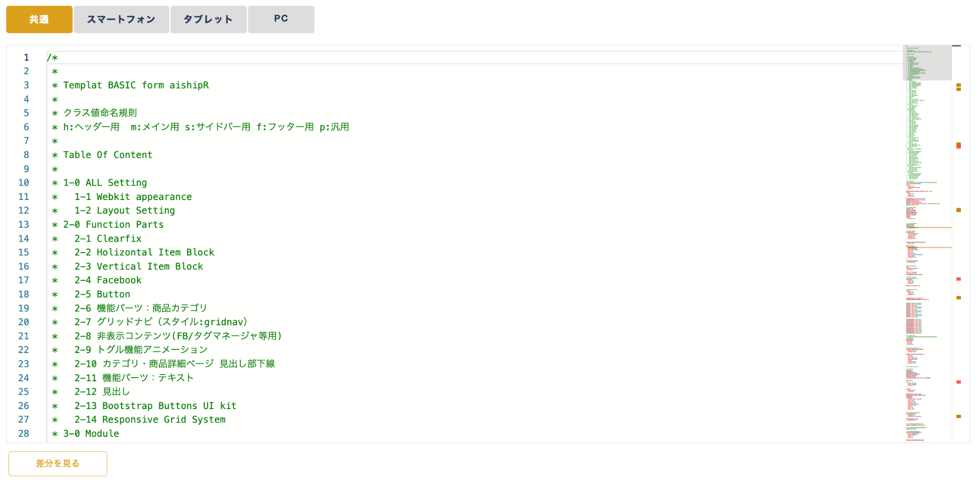Click the '2-1 Clearfix' line
This screenshot has height=488, width=980.
(108, 239)
